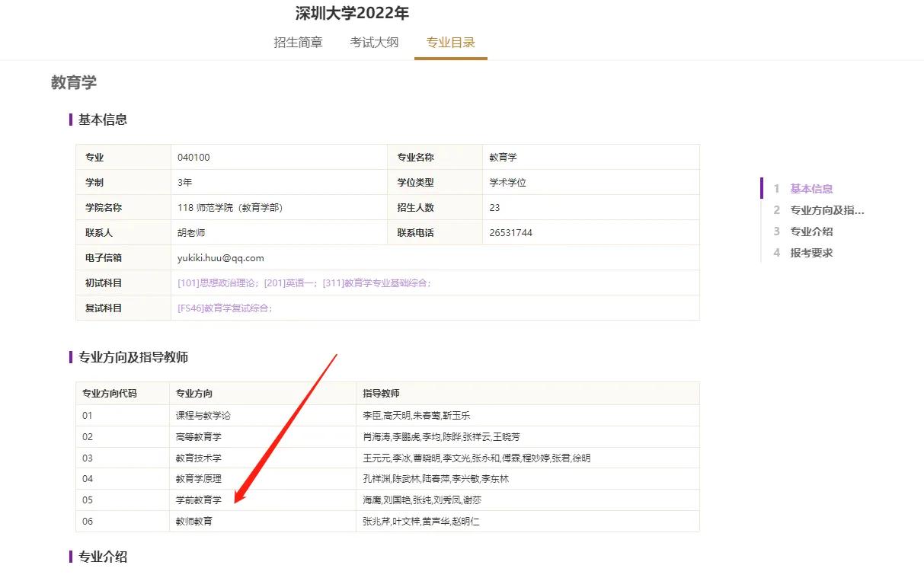Select the email address yukiki.huu@qq.com
Screen dimensions: 924x581
tap(221, 257)
